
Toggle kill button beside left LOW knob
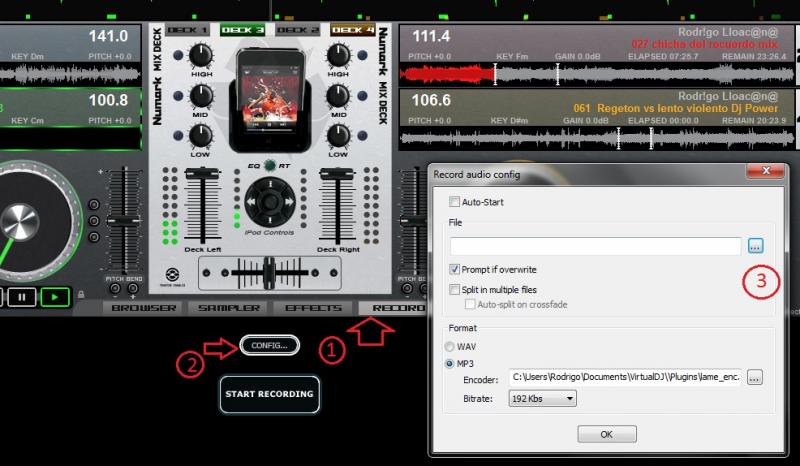click(178, 136)
